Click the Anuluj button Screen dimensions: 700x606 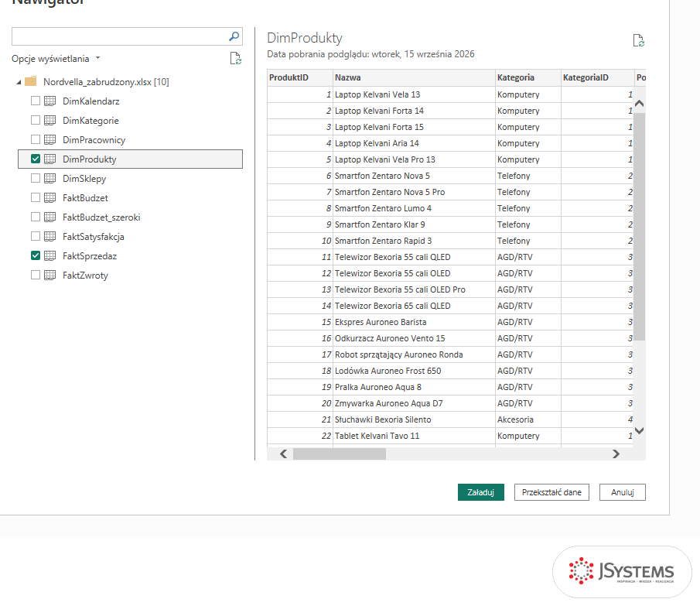(x=623, y=492)
